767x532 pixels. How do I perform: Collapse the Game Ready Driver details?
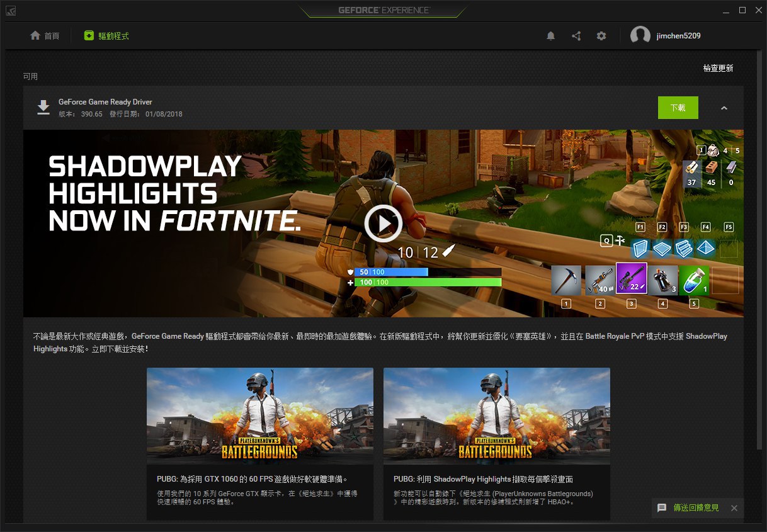pyautogui.click(x=724, y=108)
